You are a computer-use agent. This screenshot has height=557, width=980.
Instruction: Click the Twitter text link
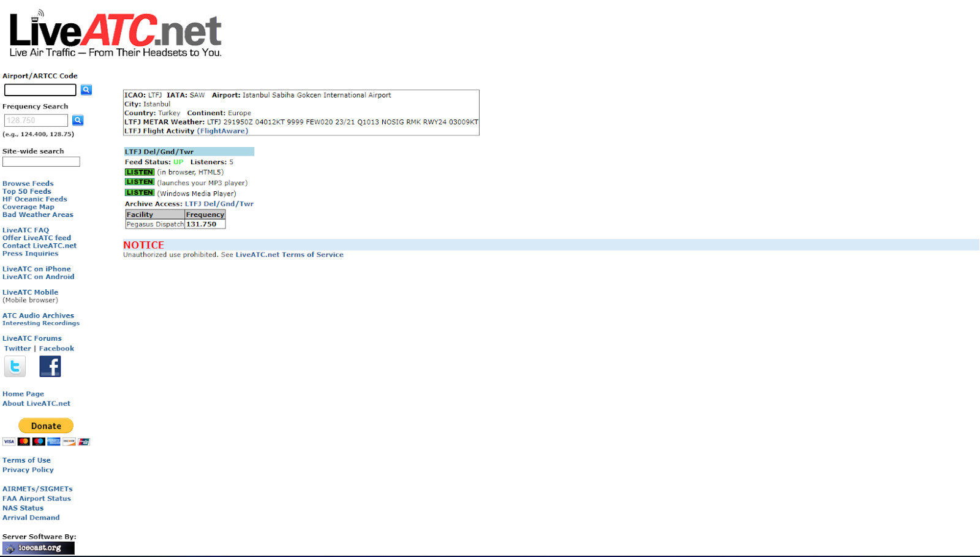(x=18, y=349)
